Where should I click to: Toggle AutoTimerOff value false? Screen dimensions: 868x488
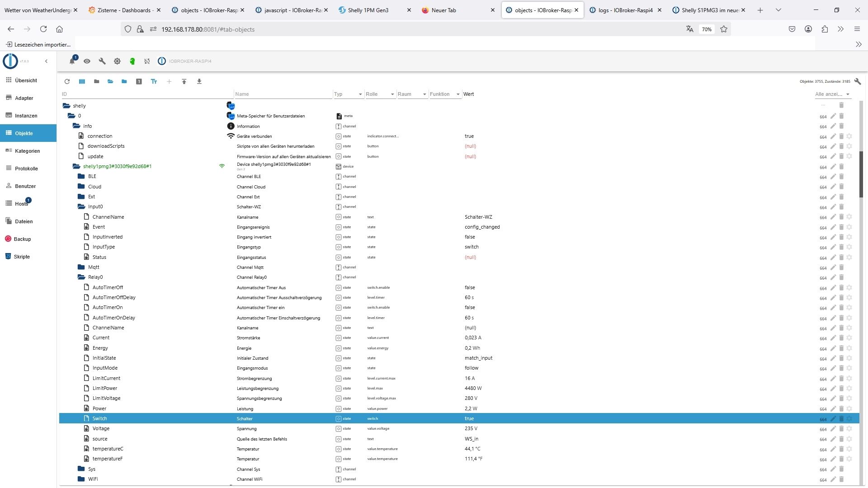tap(470, 287)
